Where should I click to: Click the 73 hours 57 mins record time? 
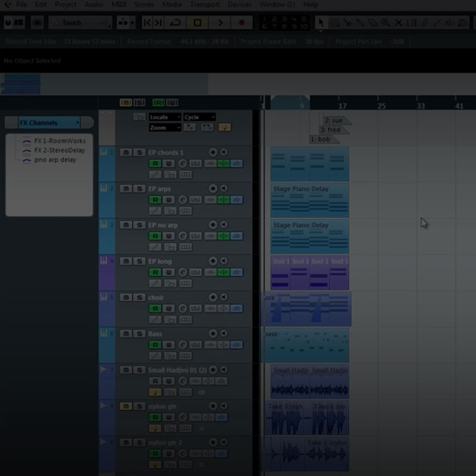(89, 42)
